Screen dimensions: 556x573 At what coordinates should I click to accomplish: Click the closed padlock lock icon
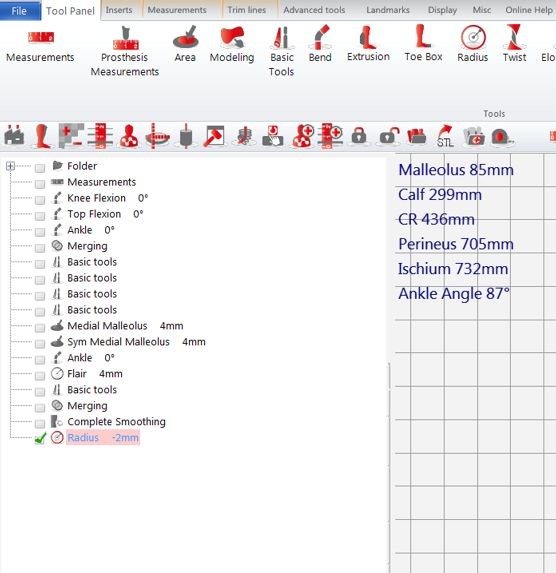359,136
